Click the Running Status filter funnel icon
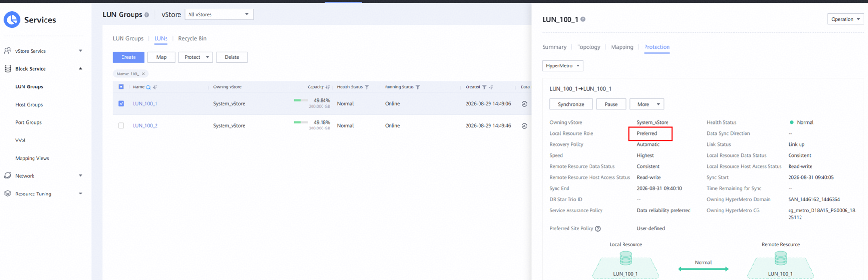Viewport: 868px width, 280px height. (418, 87)
